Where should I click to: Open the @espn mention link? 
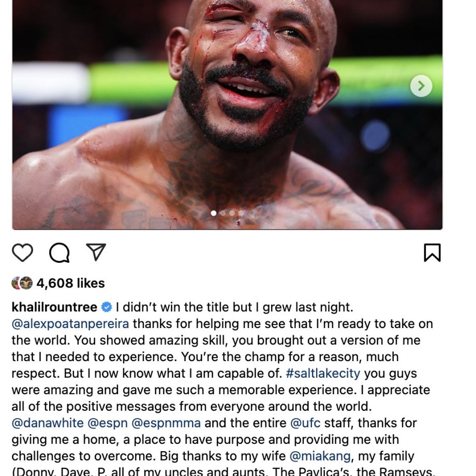108,423
